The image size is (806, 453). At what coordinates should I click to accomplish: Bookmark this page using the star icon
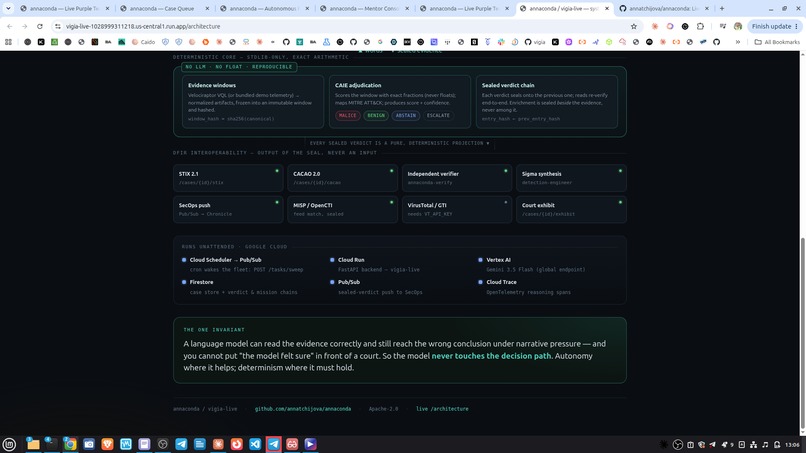tap(634, 26)
